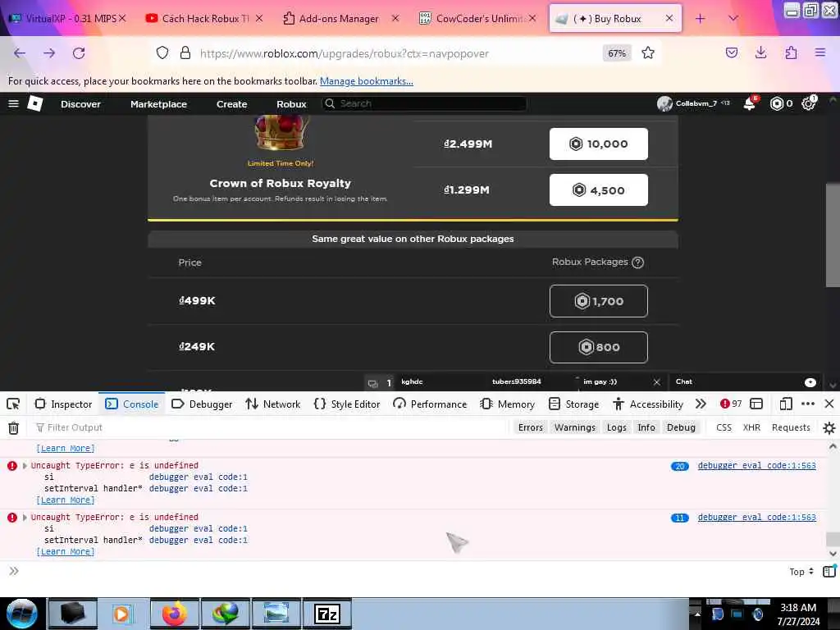Toggle Info filter in console
The image size is (840, 630).
[646, 427]
